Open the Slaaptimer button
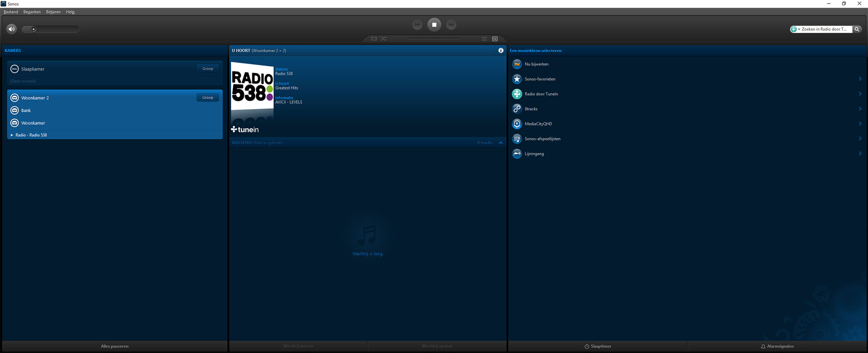 598,346
